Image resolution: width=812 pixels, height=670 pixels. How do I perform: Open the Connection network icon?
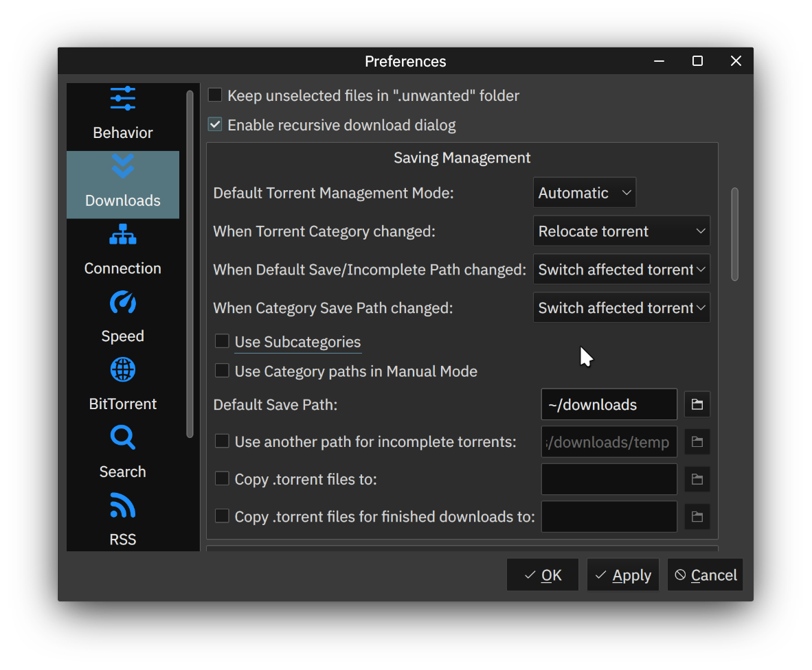tap(123, 234)
